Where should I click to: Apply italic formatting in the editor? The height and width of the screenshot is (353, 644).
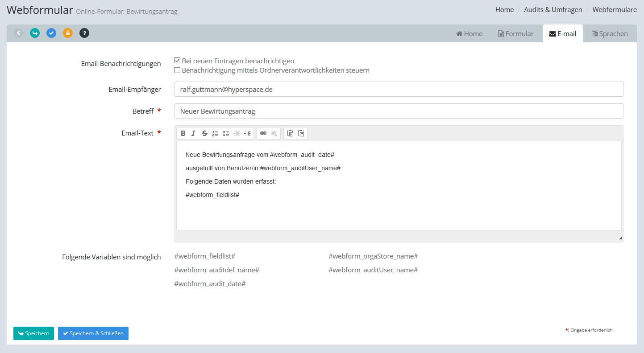click(x=193, y=133)
